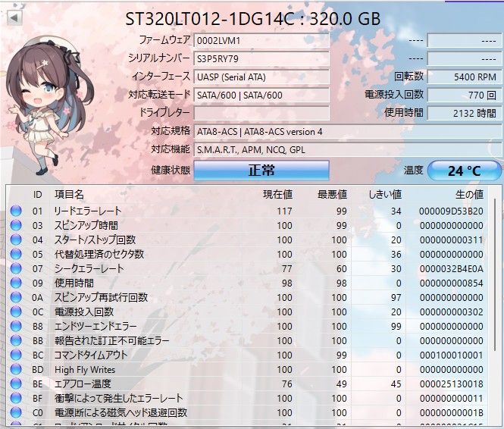
Task: Click the 項目名 column header
Action: [69, 195]
